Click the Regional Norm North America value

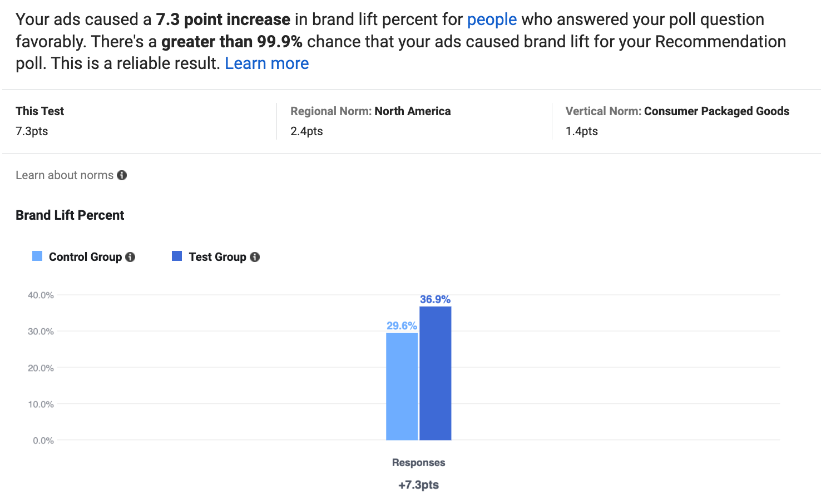coord(306,131)
